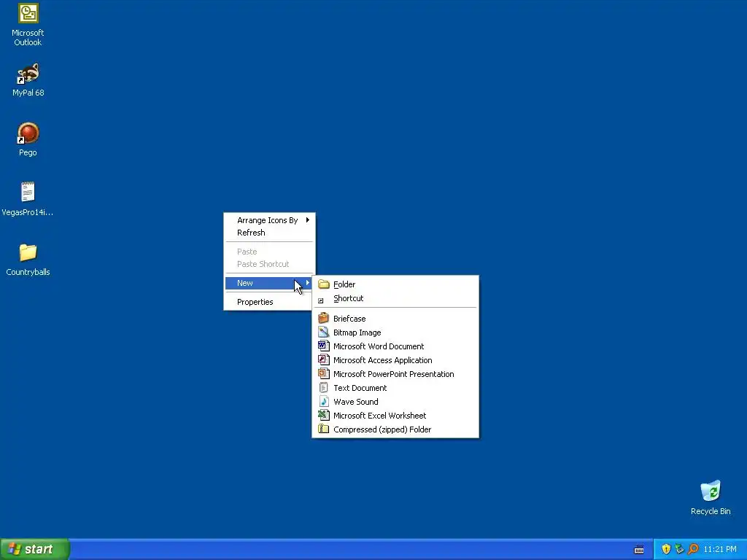Image resolution: width=747 pixels, height=560 pixels.
Task: Click the safely remove hardware tray icon
Action: (679, 549)
